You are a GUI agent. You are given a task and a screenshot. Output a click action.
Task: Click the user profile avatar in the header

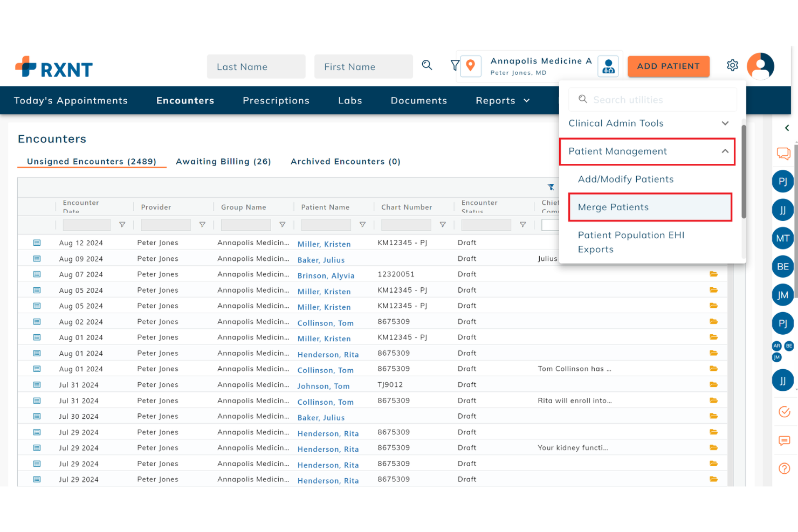click(760, 66)
